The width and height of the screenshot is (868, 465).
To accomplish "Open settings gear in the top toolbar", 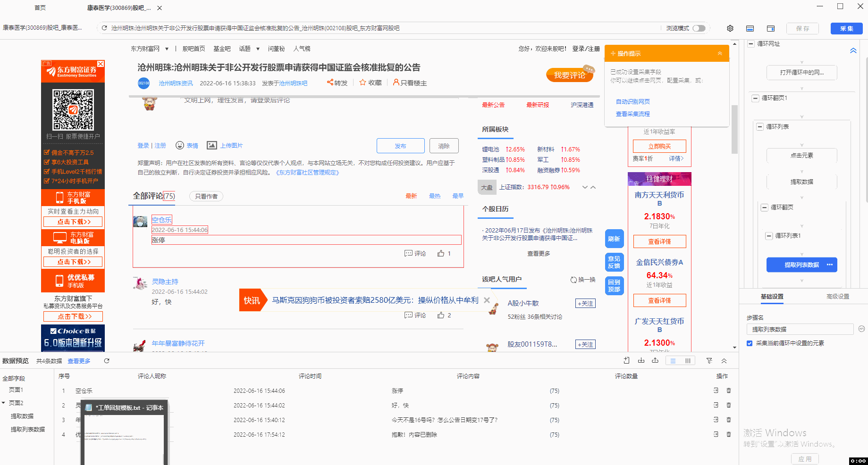I will 730,28.
